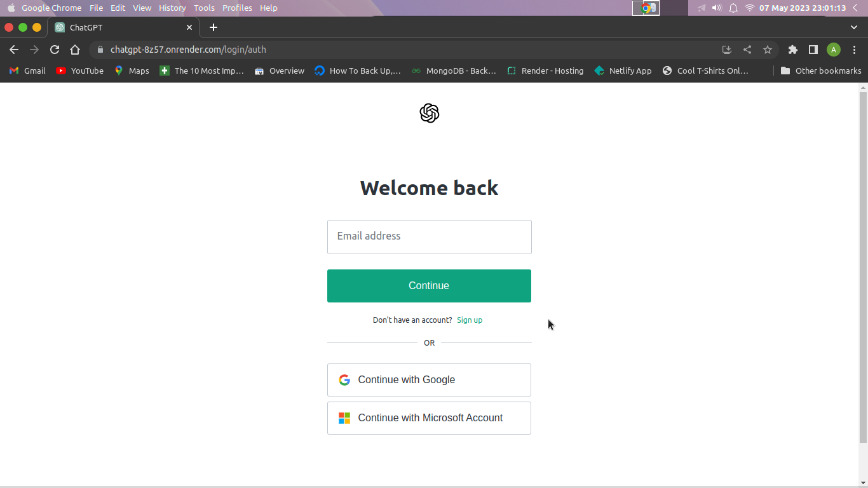This screenshot has height=488, width=868.
Task: Reload the page with the refresh icon
Action: (x=55, y=50)
